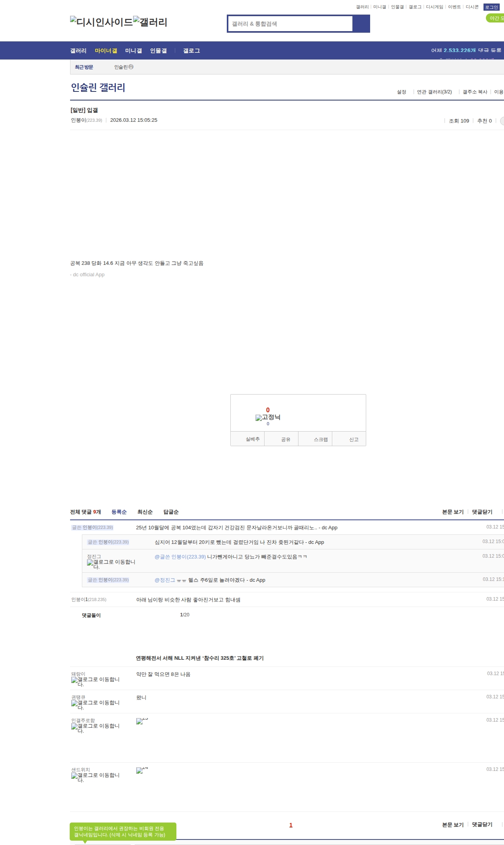Sort comments by 등록순
Viewport: 504px width, 845px height.
coord(119,512)
